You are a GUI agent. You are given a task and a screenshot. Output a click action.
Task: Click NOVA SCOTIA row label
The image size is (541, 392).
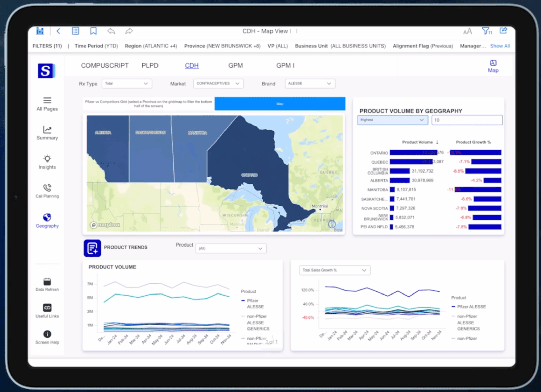click(x=374, y=208)
